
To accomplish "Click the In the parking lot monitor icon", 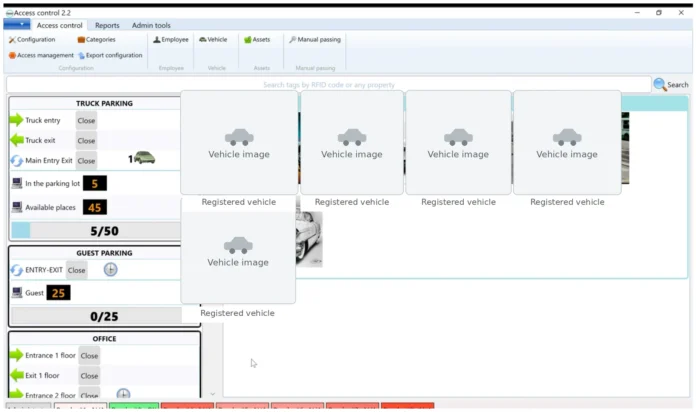I will 17,183.
